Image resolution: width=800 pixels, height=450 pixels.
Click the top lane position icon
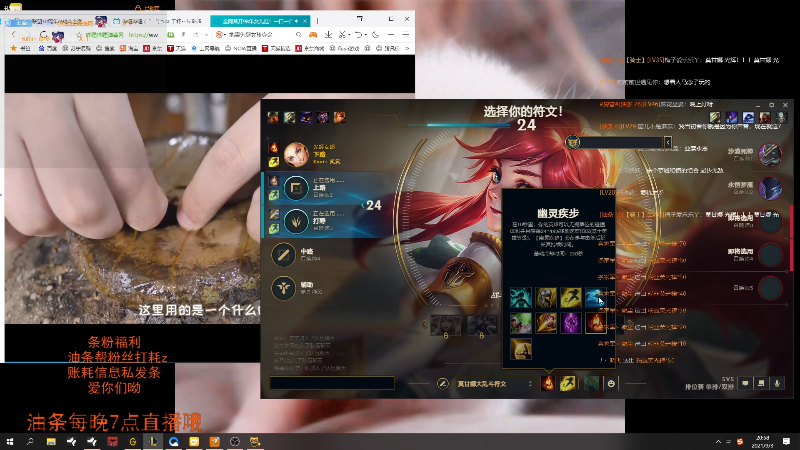(296, 188)
